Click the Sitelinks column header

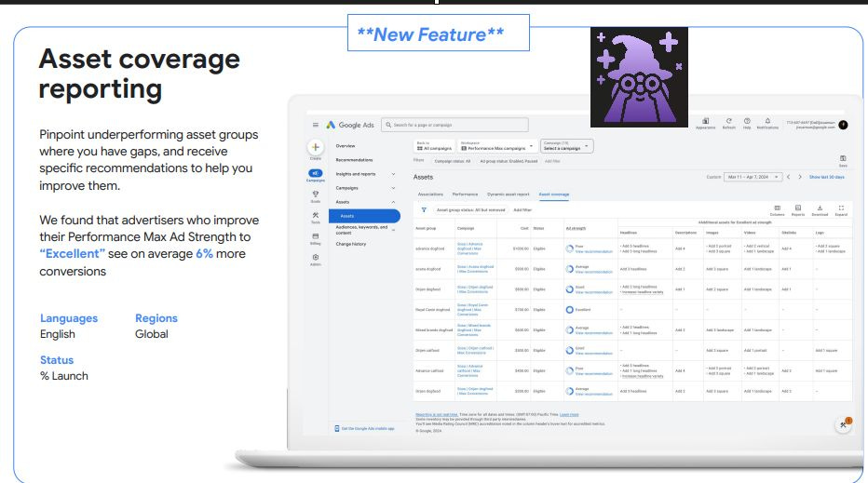coord(789,233)
